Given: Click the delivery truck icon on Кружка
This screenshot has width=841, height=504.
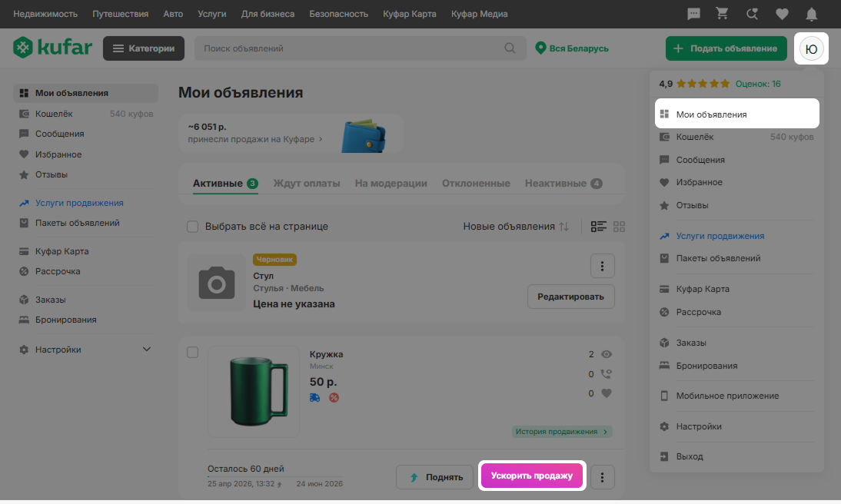Looking at the screenshot, I should 315,397.
